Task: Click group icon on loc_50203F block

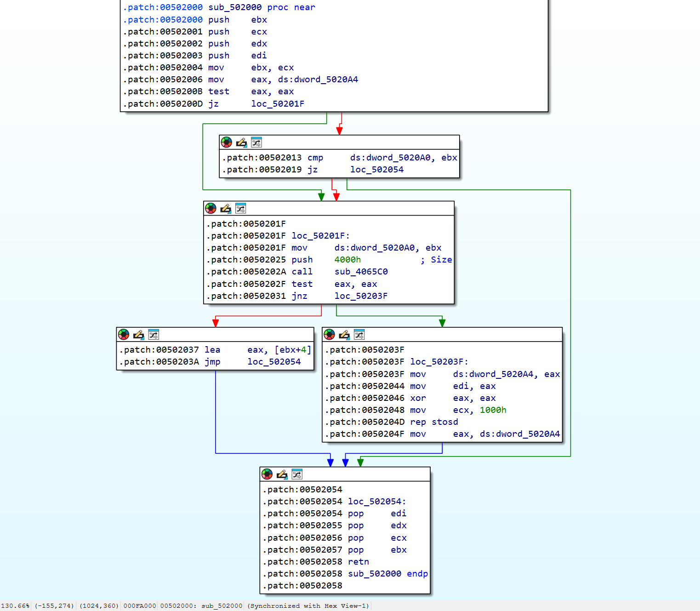Action: point(359,335)
